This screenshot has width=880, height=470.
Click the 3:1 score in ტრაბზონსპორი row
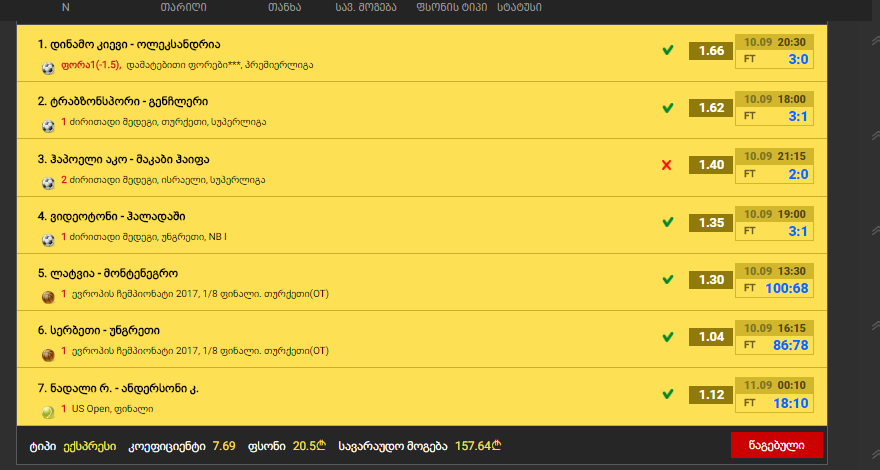point(798,116)
